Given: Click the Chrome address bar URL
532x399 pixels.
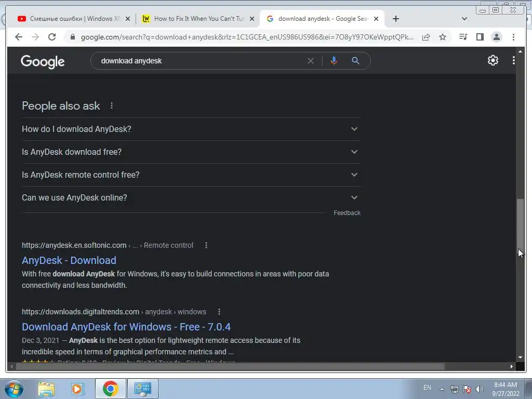Looking at the screenshot, I should [x=247, y=37].
